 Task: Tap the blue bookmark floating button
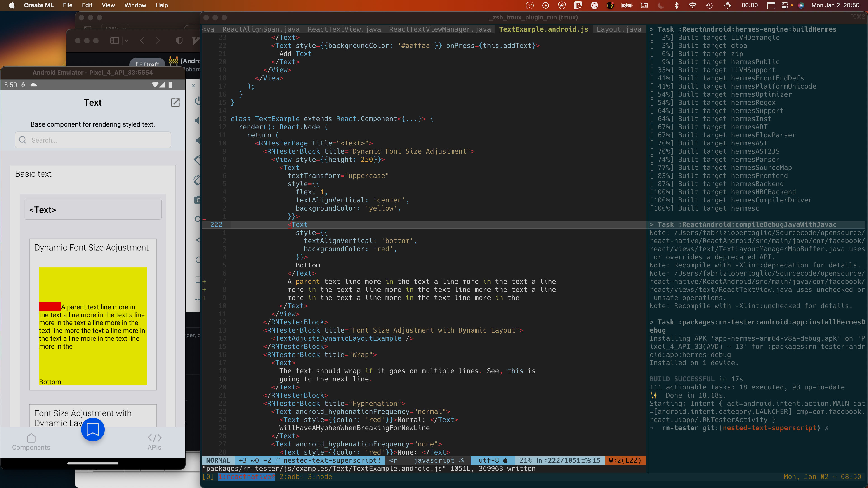tap(93, 429)
